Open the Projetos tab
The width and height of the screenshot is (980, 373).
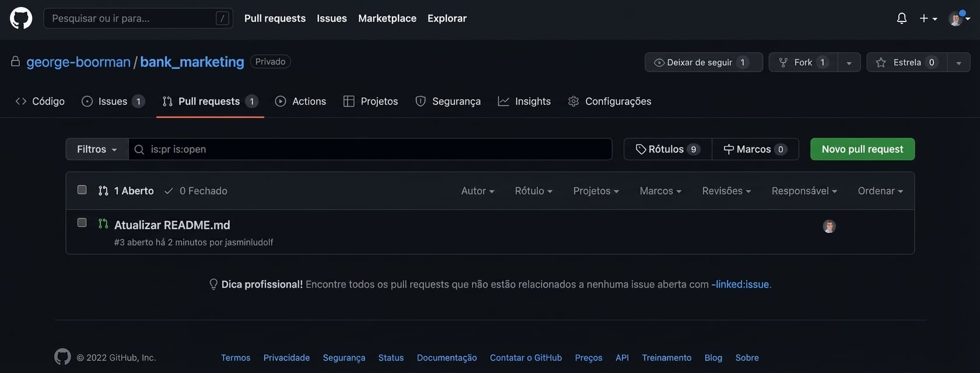click(371, 101)
